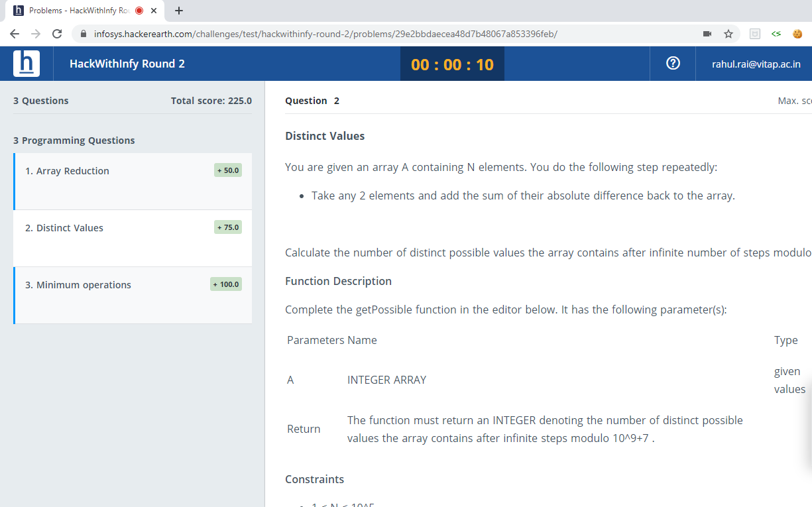
Task: Click the 'INTEGER ARRAY' table cell
Action: point(387,380)
